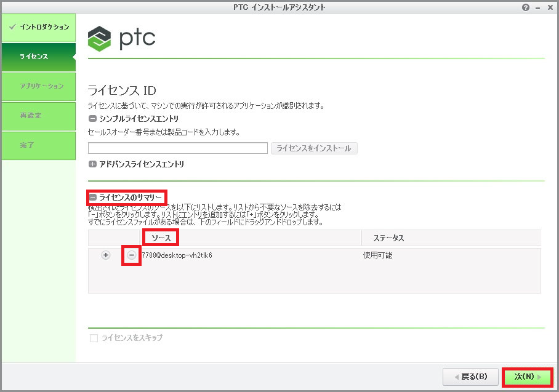Select ライセンス step in sidebar
Image resolution: width=559 pixels, height=392 pixels.
[39, 57]
